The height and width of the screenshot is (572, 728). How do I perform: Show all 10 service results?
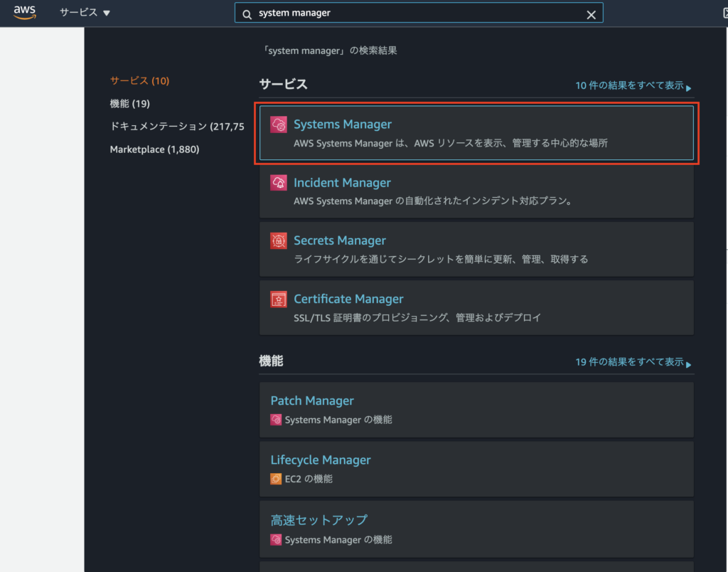pos(633,85)
